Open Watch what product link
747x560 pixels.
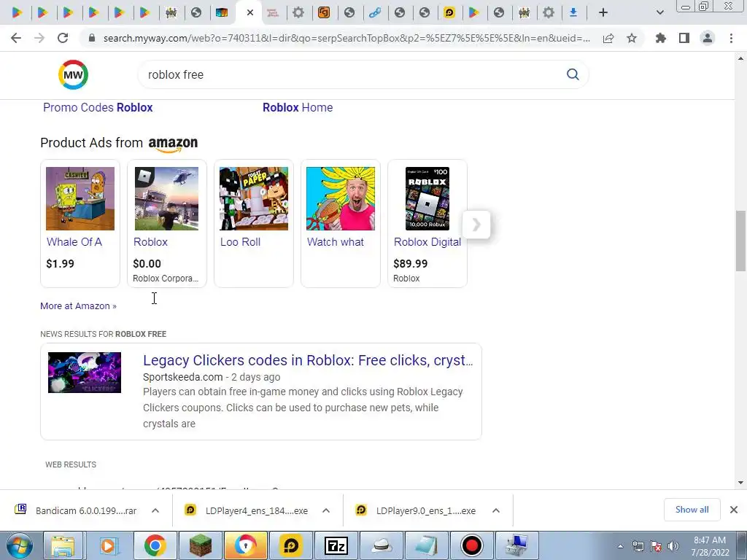point(336,242)
